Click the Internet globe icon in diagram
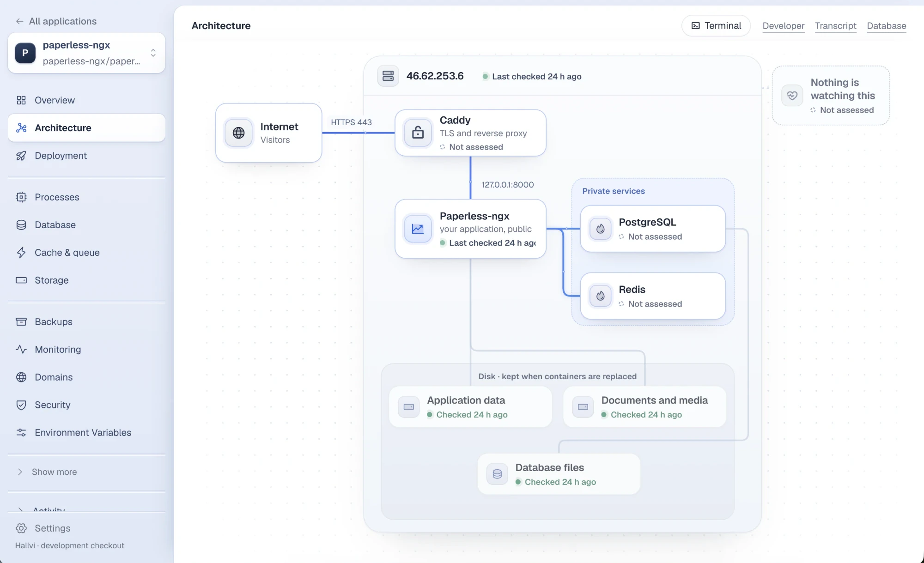Screen dimensions: 924x563 coord(238,133)
